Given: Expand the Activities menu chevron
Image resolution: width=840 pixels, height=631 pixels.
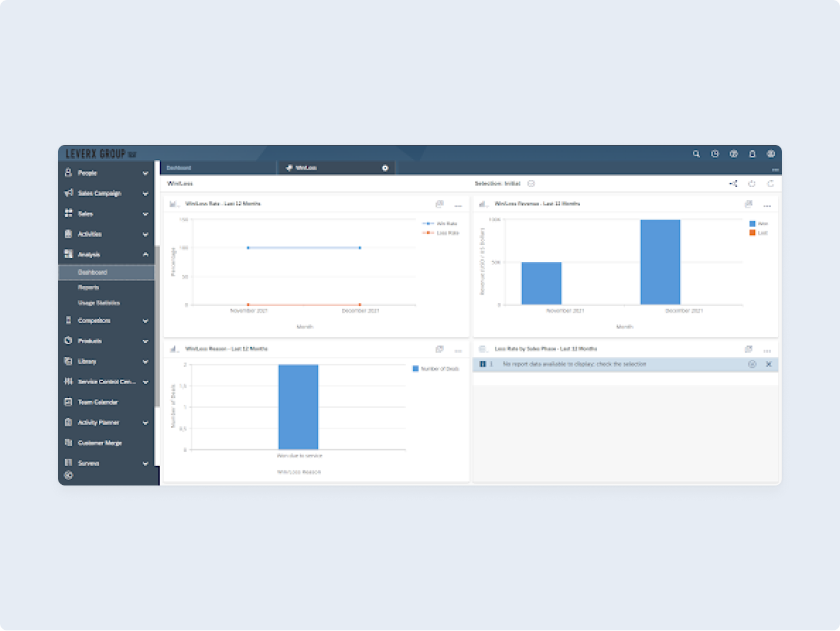Looking at the screenshot, I should pos(145,234).
